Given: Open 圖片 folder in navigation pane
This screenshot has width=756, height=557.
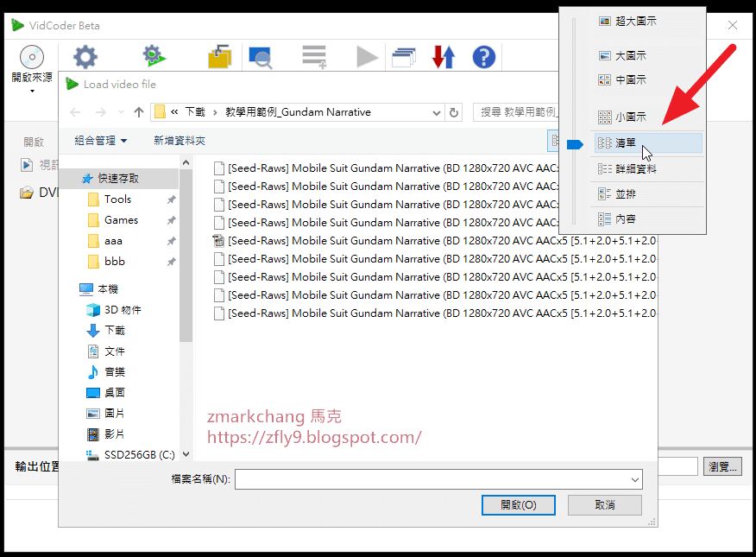Looking at the screenshot, I should tap(115, 414).
